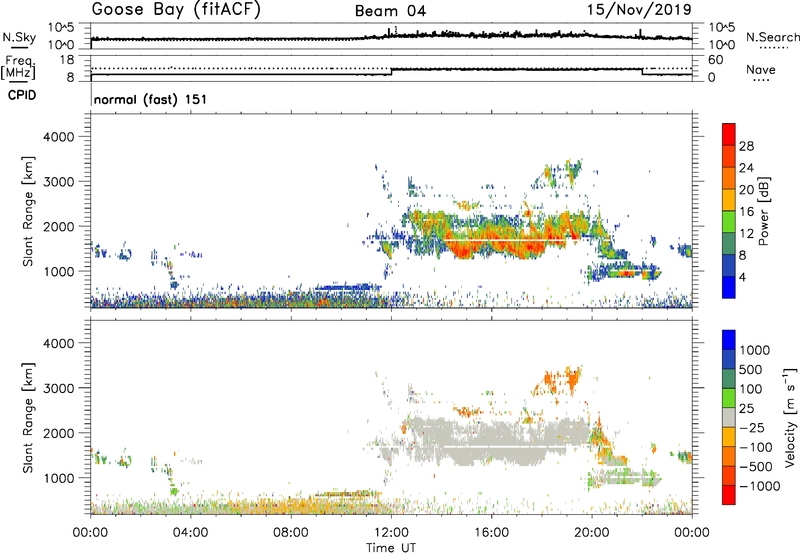Select the 'Beam 04' heading
Image resolution: width=800 pixels, height=554 pixels.
pos(390,11)
